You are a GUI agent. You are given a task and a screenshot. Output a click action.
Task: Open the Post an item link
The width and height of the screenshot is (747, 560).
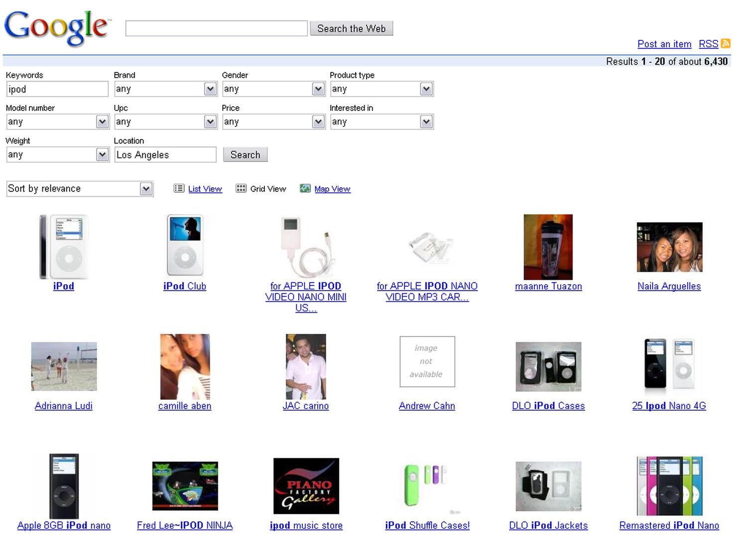pos(664,44)
